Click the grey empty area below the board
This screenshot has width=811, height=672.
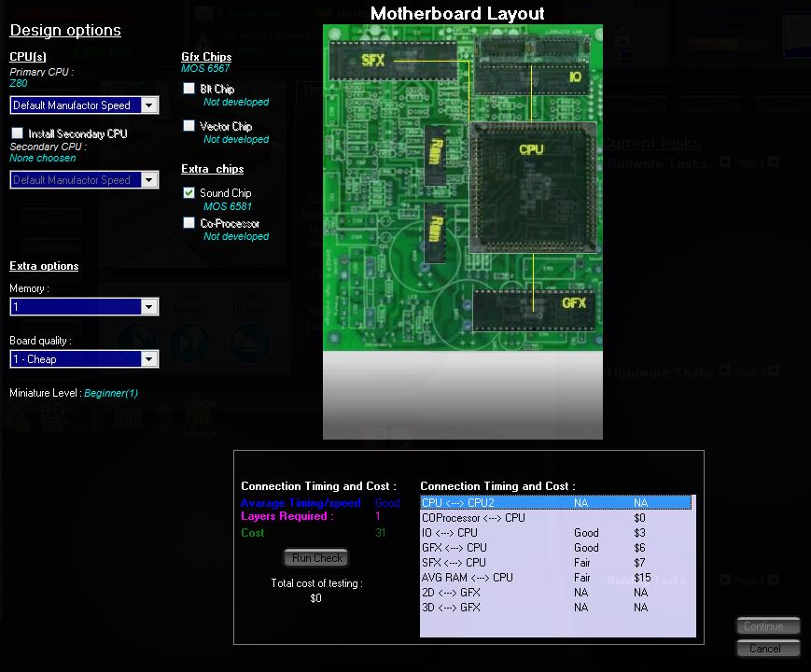[462, 395]
